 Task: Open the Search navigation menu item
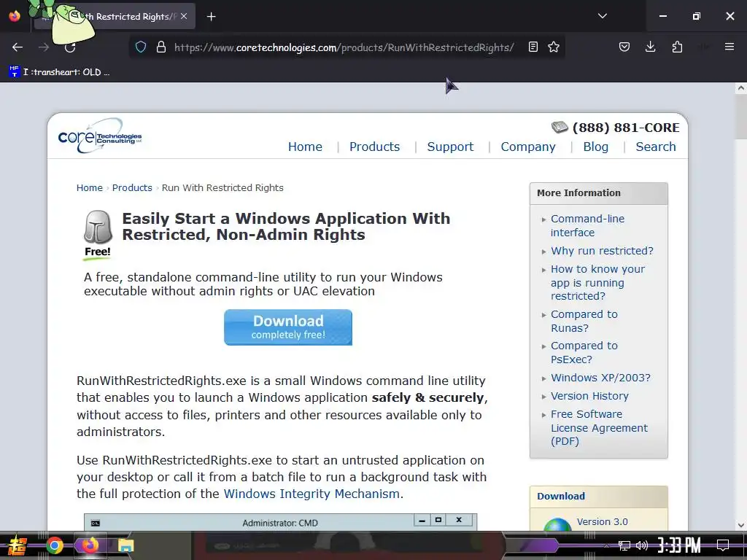click(656, 147)
